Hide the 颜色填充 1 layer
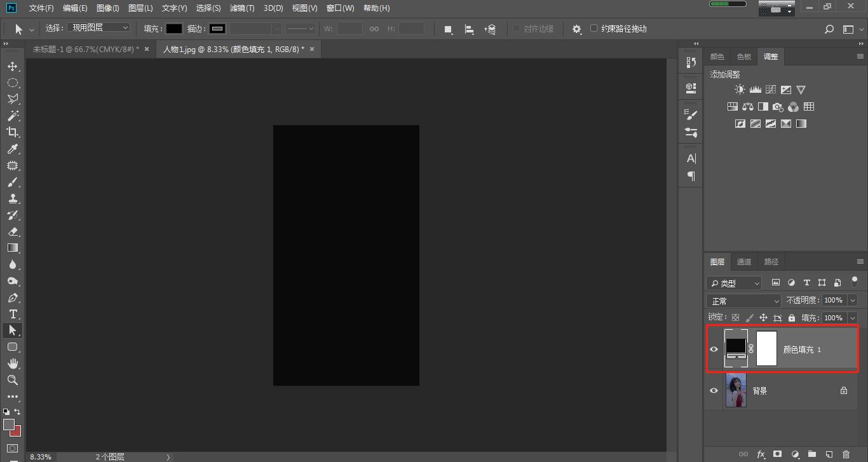This screenshot has width=868, height=462. pyautogui.click(x=714, y=350)
